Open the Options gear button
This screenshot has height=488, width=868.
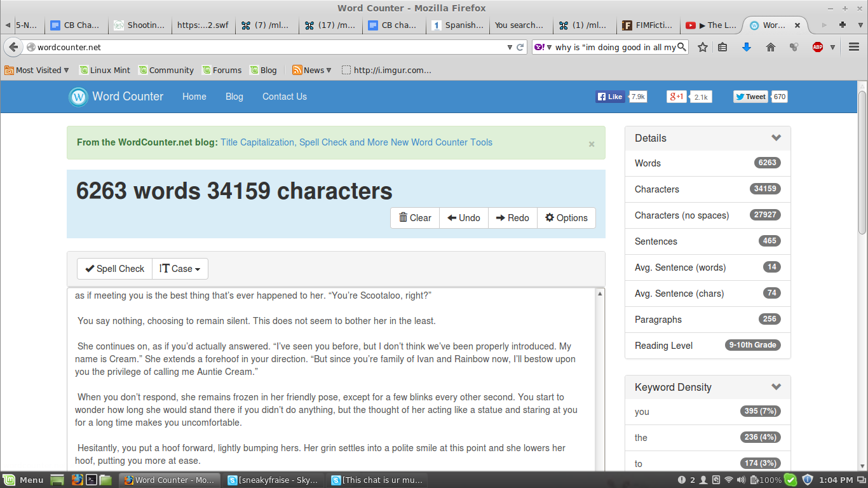[566, 218]
